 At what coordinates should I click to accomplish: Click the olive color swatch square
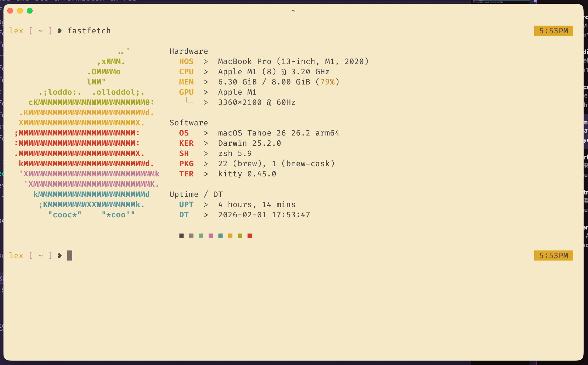click(240, 235)
